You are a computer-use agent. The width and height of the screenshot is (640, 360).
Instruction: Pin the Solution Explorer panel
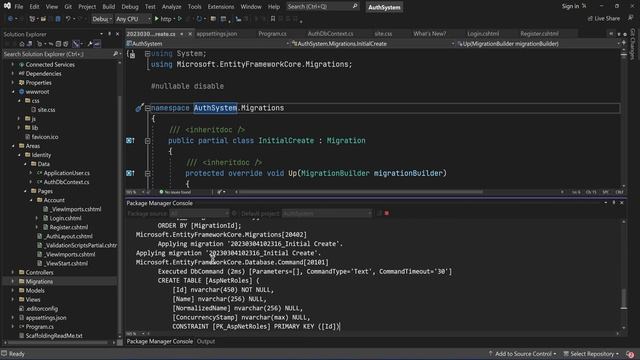pos(109,34)
